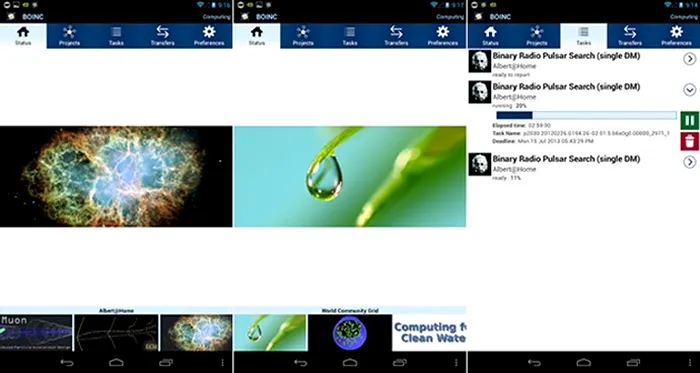700x373 pixels.
Task: Select the dark line-tracks thumbnail under Albert@Home
Action: pos(116,333)
